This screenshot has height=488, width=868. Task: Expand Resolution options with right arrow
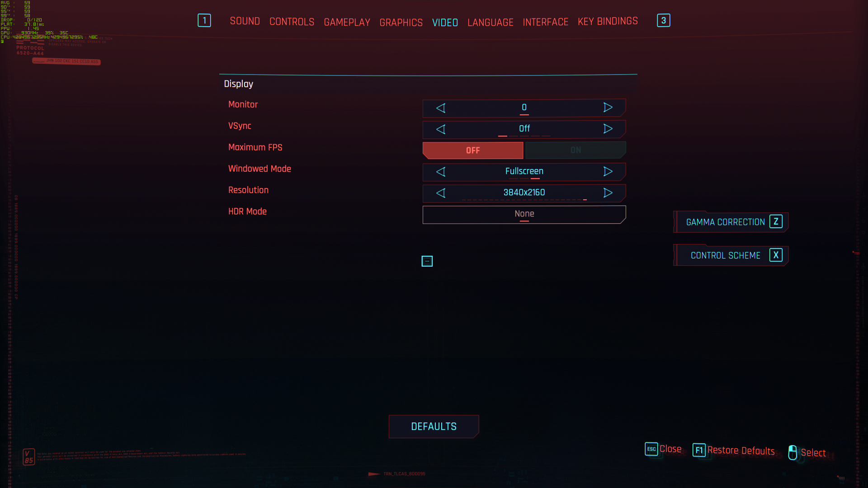point(608,192)
